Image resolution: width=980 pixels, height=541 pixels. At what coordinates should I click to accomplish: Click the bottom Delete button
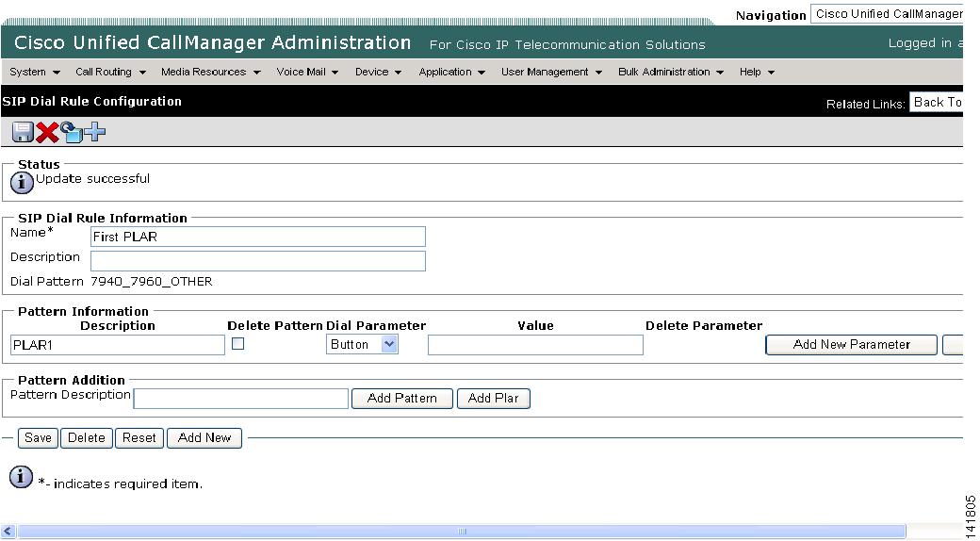[87, 438]
